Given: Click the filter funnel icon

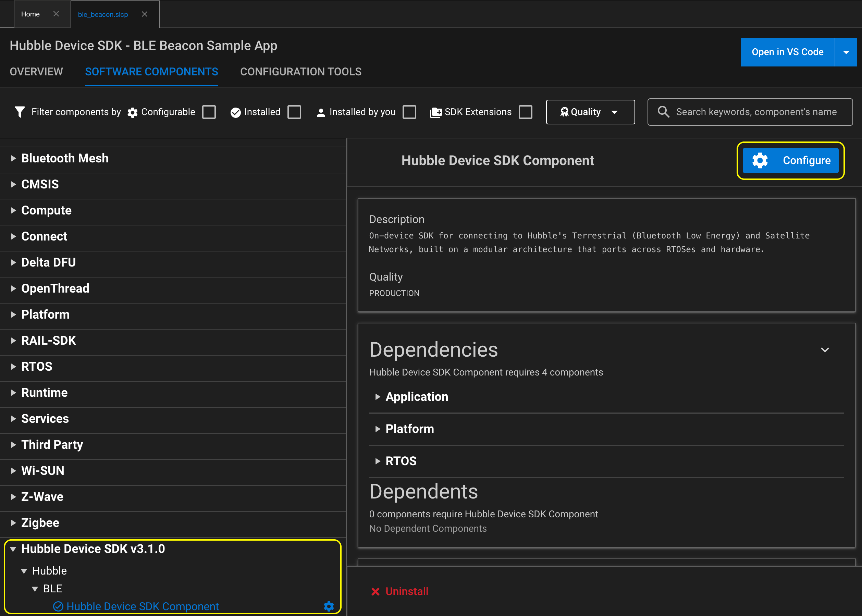Looking at the screenshot, I should pos(20,112).
